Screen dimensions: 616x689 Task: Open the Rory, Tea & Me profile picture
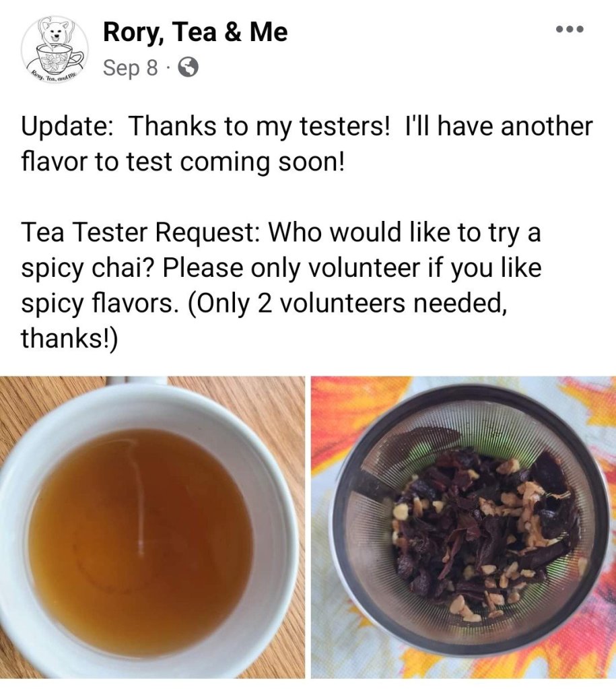[x=55, y=48]
